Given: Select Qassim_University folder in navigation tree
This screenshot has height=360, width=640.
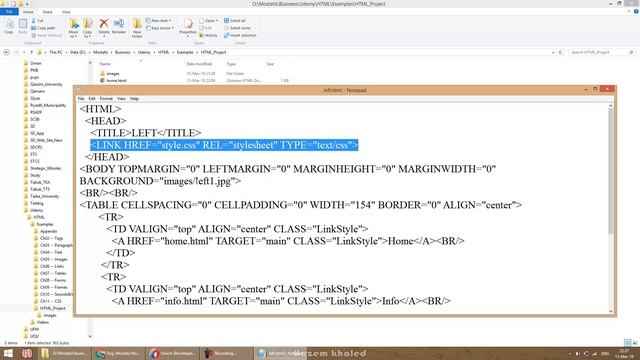Looking at the screenshot, I should pyautogui.click(x=46, y=84).
